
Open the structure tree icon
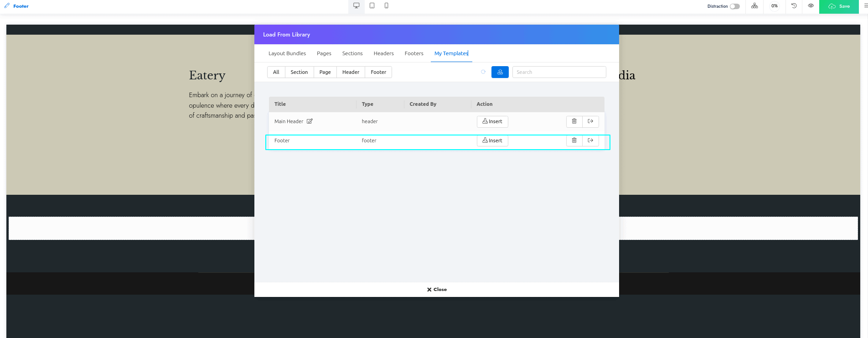[x=754, y=6]
